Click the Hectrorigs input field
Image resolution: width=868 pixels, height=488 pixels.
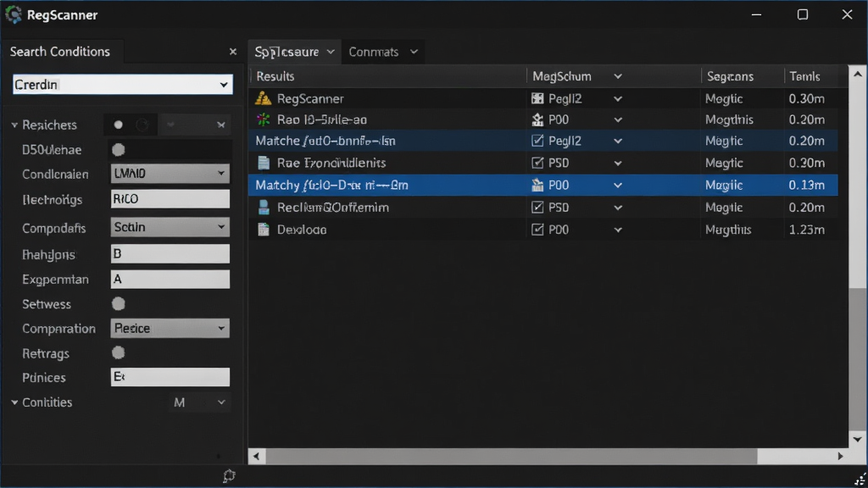[170, 199]
